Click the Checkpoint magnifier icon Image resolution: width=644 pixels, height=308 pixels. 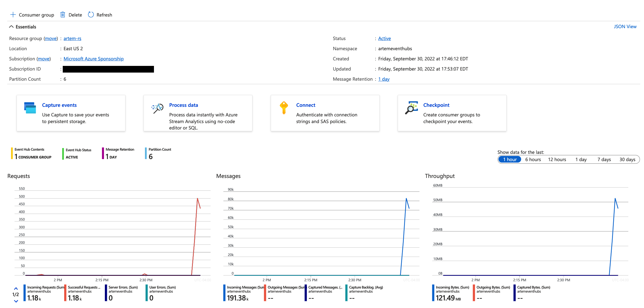411,108
